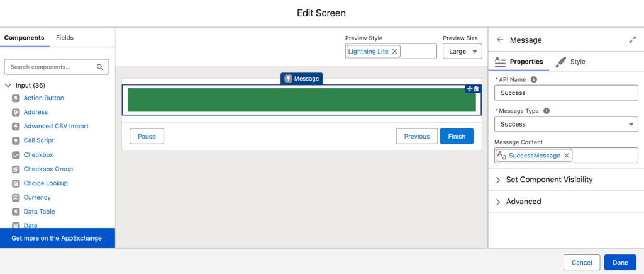Click the Address component icon
Image resolution: width=644 pixels, height=274 pixels.
click(16, 112)
